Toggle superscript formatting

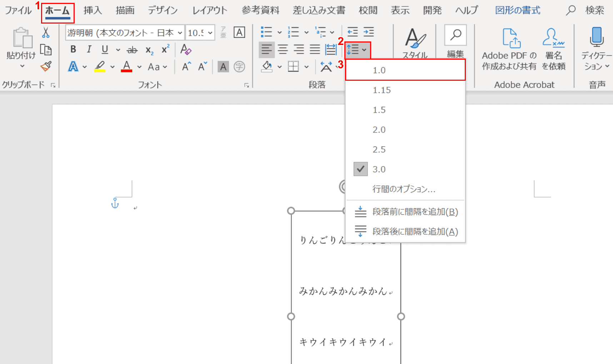point(165,50)
